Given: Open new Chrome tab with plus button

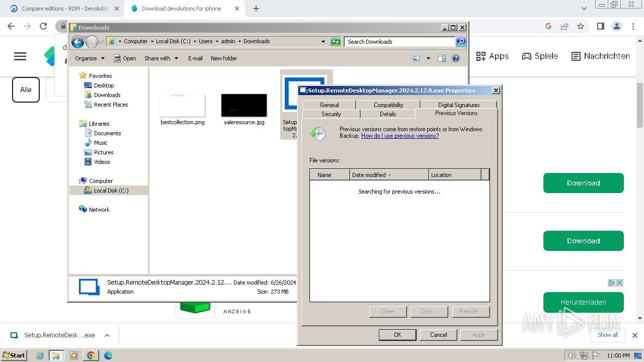Looking at the screenshot, I should 256,9.
